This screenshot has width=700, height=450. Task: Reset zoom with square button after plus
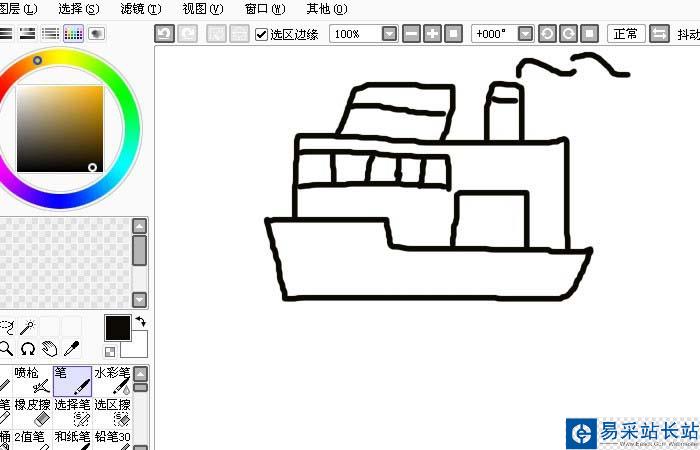[454, 34]
